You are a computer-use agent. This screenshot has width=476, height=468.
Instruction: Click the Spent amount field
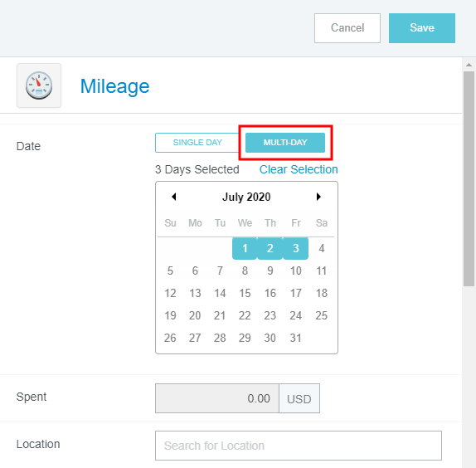click(217, 398)
